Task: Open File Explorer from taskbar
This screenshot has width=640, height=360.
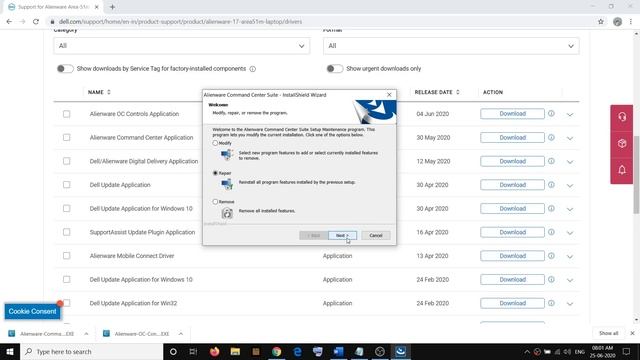Action: coord(235,351)
